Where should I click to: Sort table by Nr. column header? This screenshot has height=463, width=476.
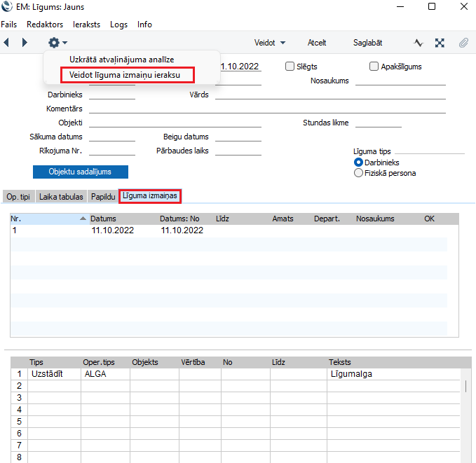(x=46, y=219)
